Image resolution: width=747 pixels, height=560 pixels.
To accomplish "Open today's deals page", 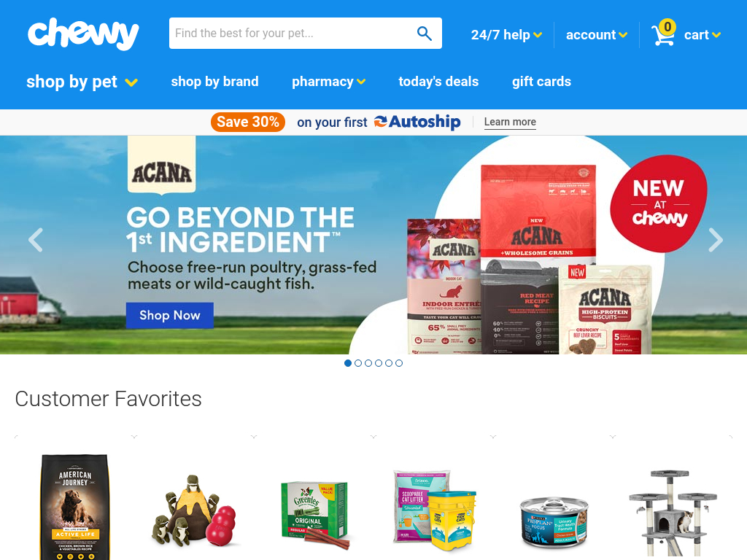I will [x=438, y=82].
